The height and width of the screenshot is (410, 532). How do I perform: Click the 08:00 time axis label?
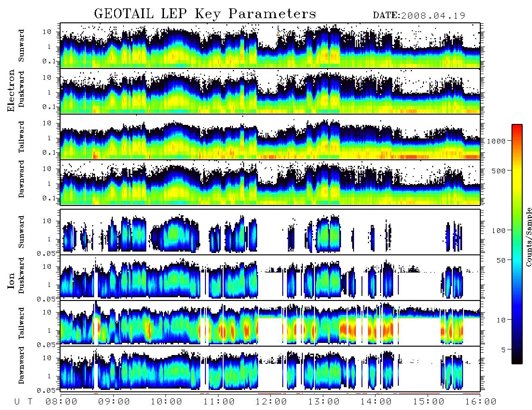tap(61, 402)
